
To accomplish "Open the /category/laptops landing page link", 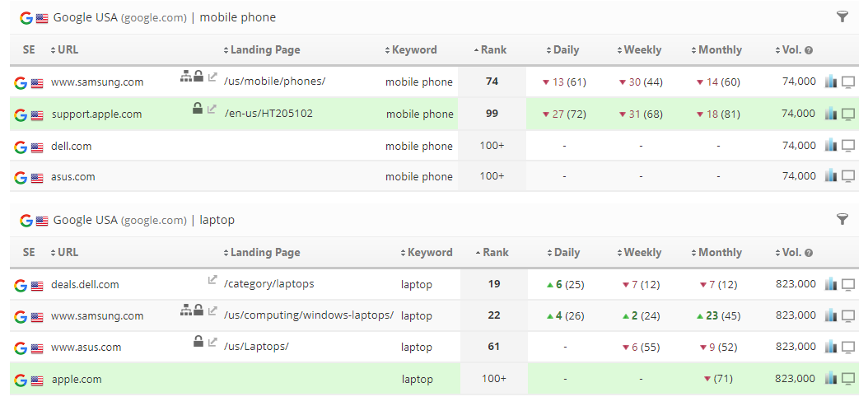I will coord(268,284).
